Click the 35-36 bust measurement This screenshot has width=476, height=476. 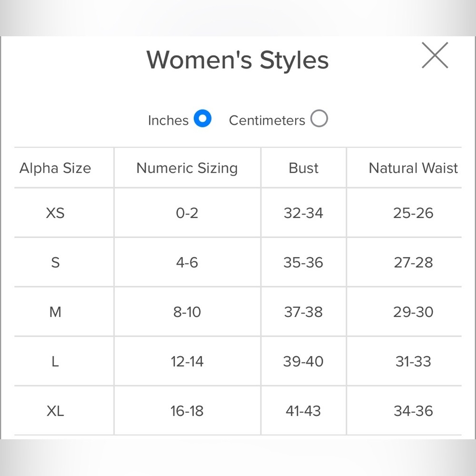(x=303, y=262)
